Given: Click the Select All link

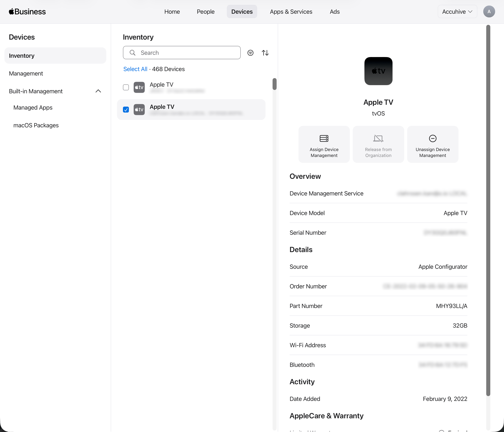Looking at the screenshot, I should (x=135, y=69).
